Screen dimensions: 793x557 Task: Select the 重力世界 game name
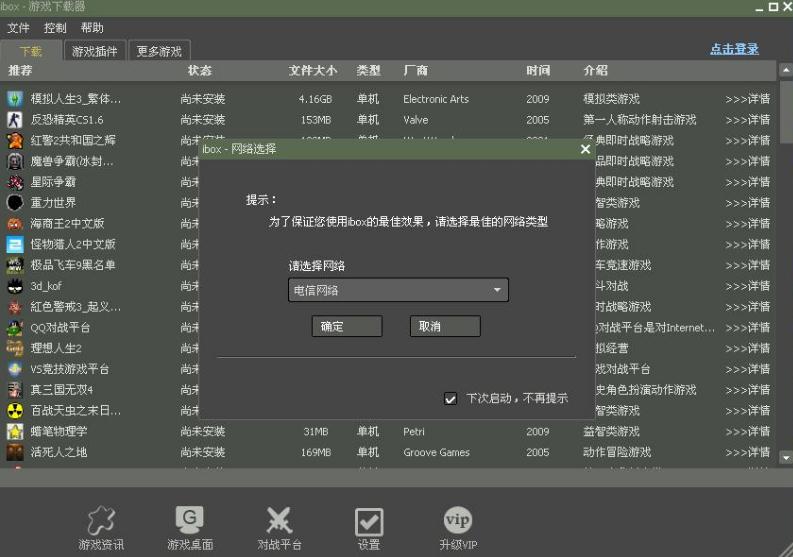click(x=53, y=202)
